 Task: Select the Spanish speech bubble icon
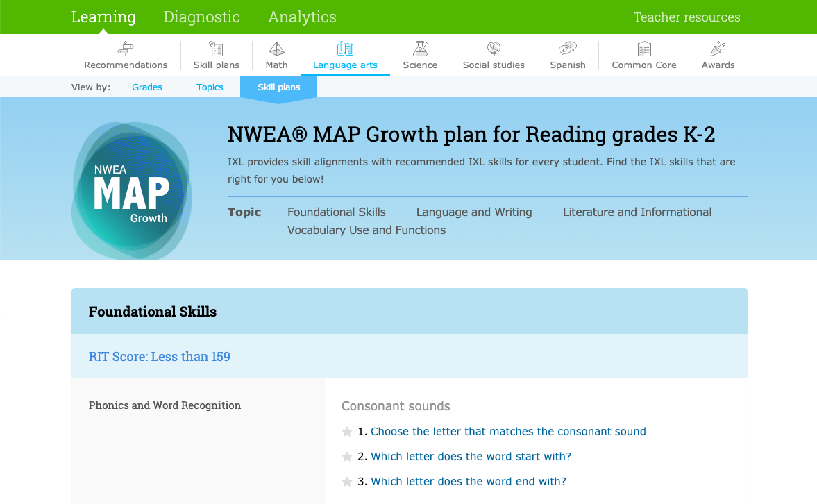567,49
